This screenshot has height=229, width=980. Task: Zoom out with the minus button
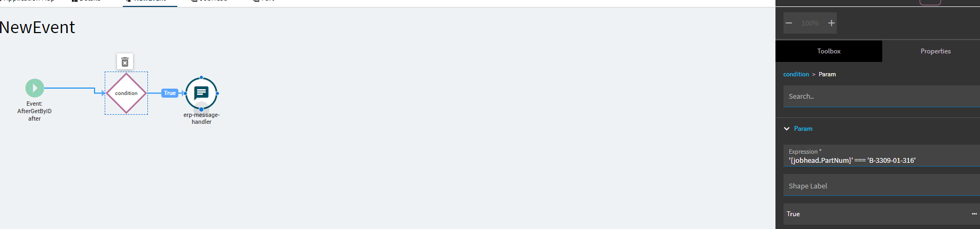click(x=789, y=23)
